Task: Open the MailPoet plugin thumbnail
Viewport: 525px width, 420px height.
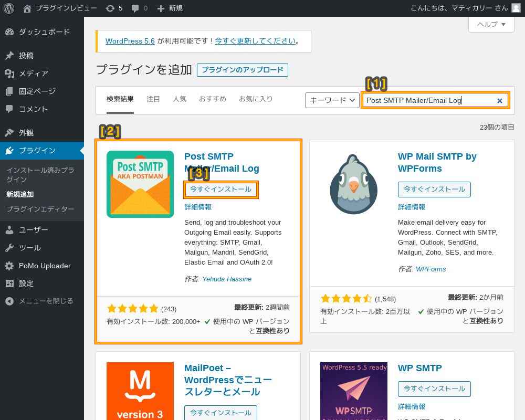Action: tap(140, 391)
